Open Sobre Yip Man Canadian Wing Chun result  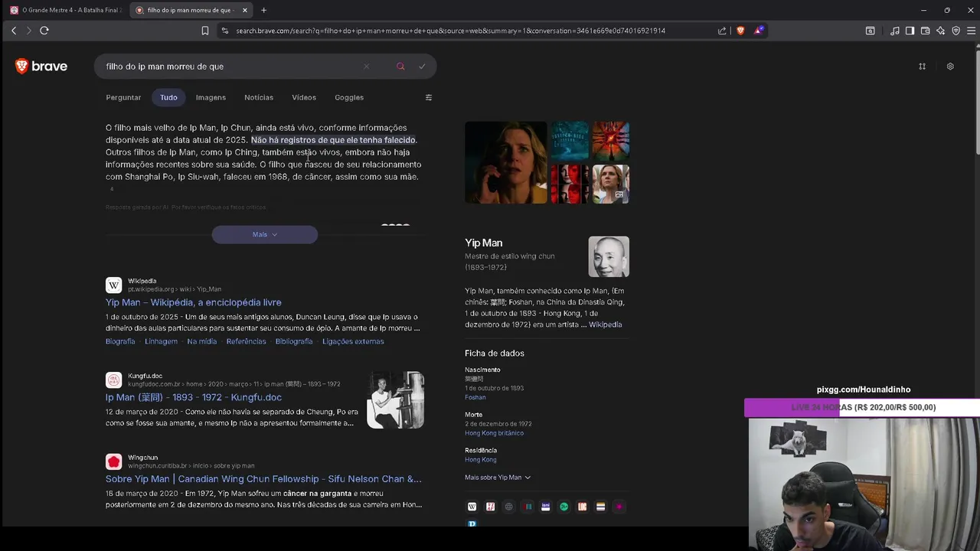(263, 479)
